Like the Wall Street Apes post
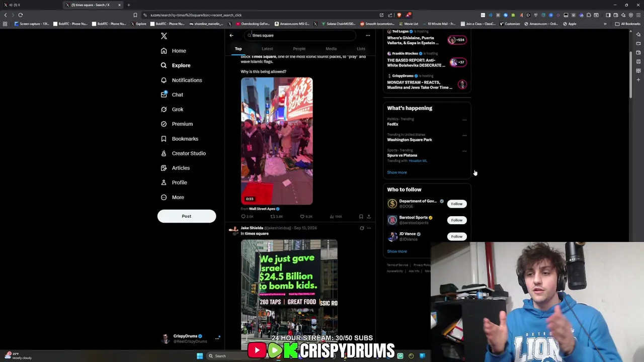 pyautogui.click(x=302, y=217)
